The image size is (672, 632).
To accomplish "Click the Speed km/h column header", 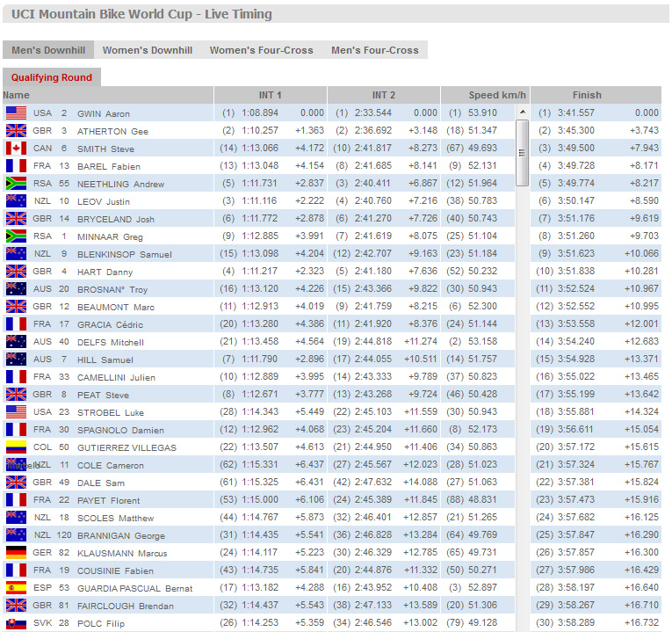I will [486, 95].
